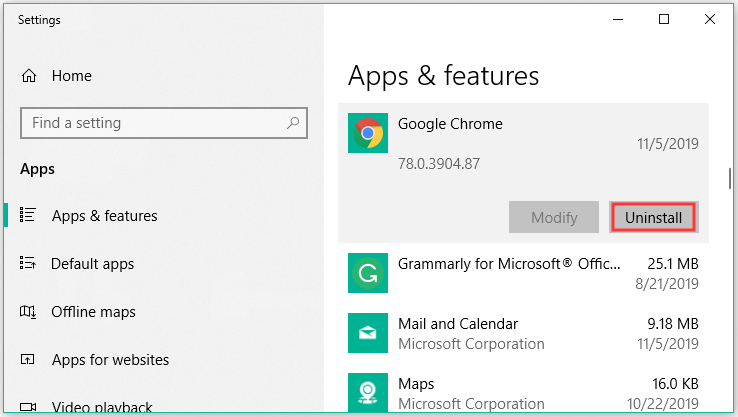The image size is (738, 417).
Task: Click the search magnifier icon
Action: pyautogui.click(x=292, y=123)
